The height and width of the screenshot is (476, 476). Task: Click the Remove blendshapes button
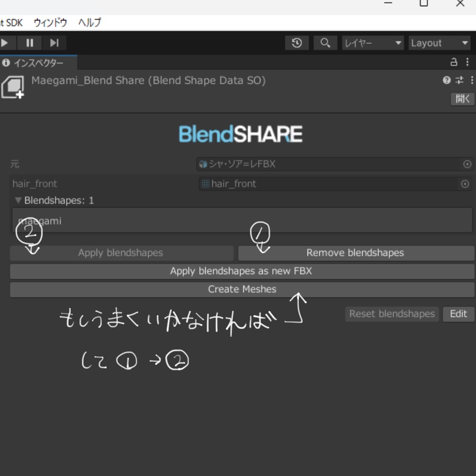click(x=355, y=253)
